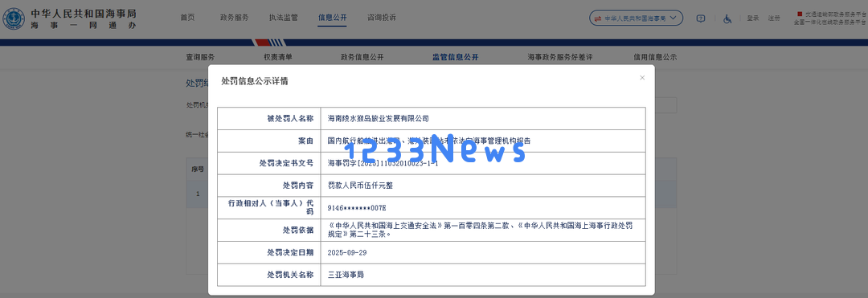868x298 pixels.
Task: Switch to 权责清单 sub-tab
Action: click(278, 57)
